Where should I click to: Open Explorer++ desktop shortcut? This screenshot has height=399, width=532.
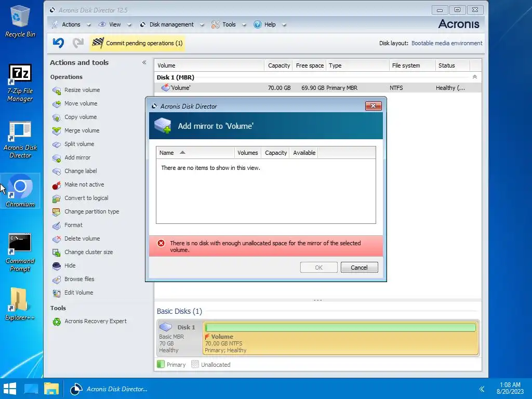click(x=20, y=304)
